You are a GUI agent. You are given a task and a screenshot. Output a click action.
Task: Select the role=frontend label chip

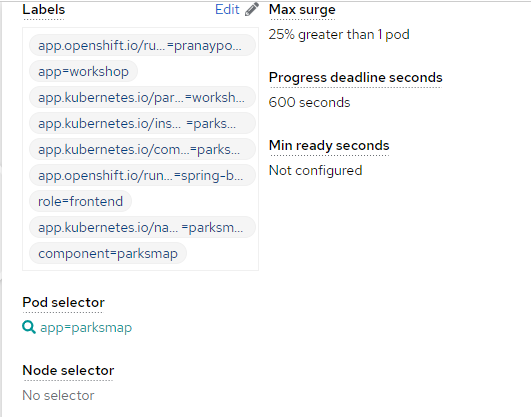point(80,202)
